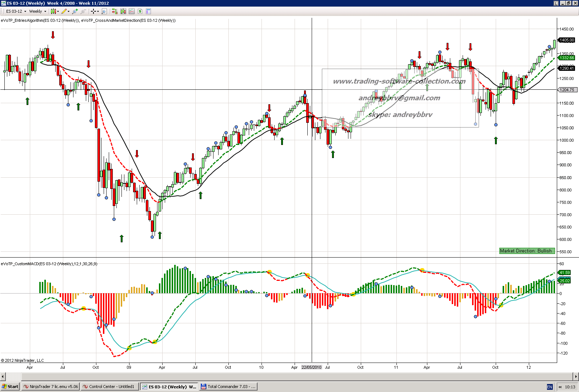This screenshot has width=579, height=392.
Task: Open the Indicators icon in toolbar
Action: pos(132,11)
